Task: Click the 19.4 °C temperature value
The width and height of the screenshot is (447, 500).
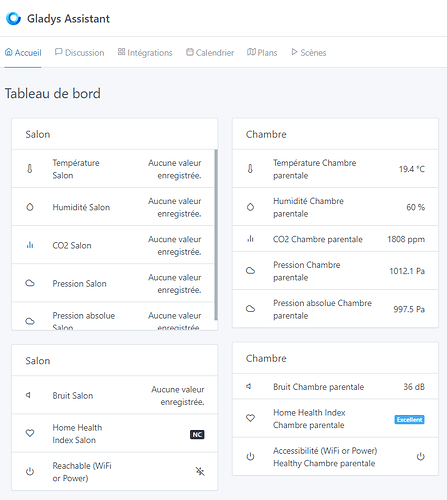Action: [412, 169]
